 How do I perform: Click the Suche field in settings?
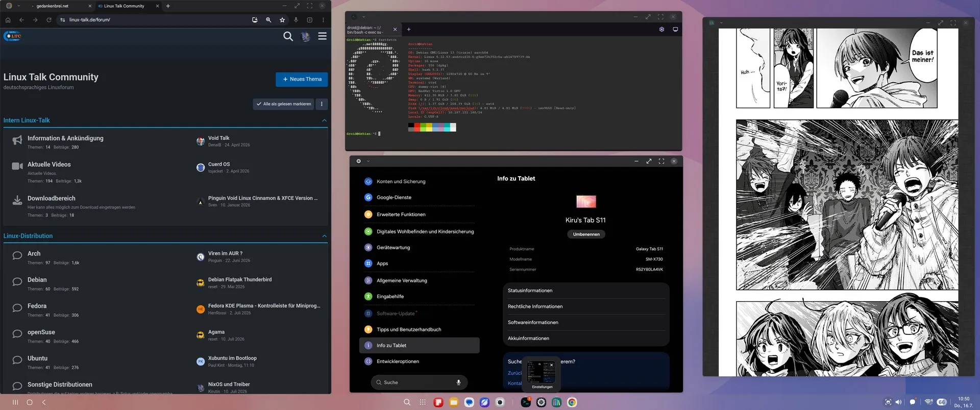click(419, 382)
